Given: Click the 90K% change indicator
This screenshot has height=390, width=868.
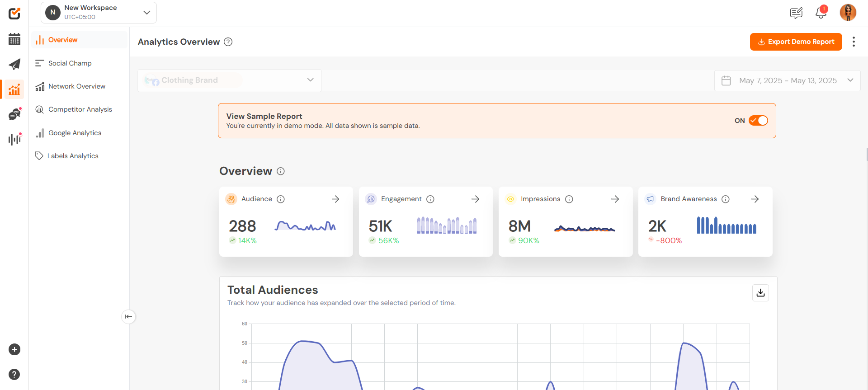Looking at the screenshot, I should tap(524, 240).
